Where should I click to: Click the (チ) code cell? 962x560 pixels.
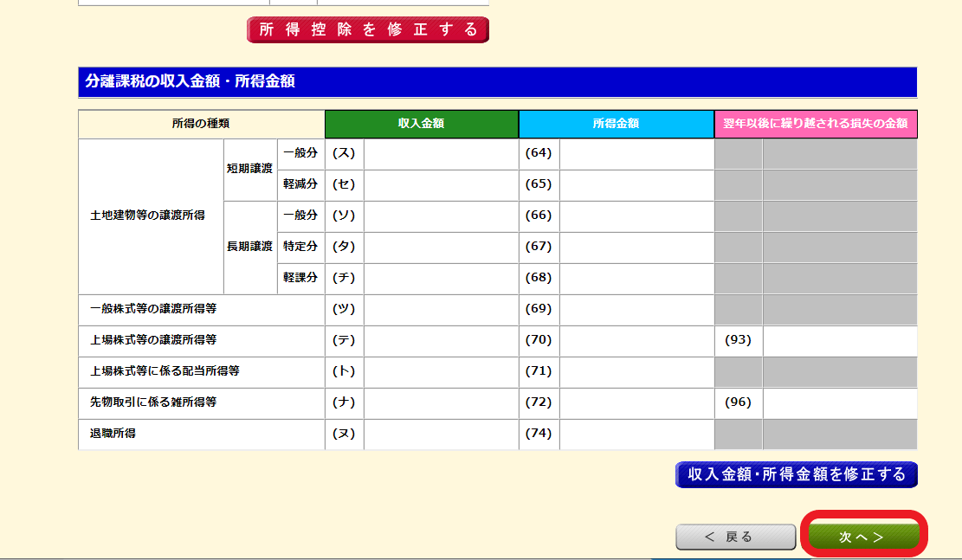344,279
